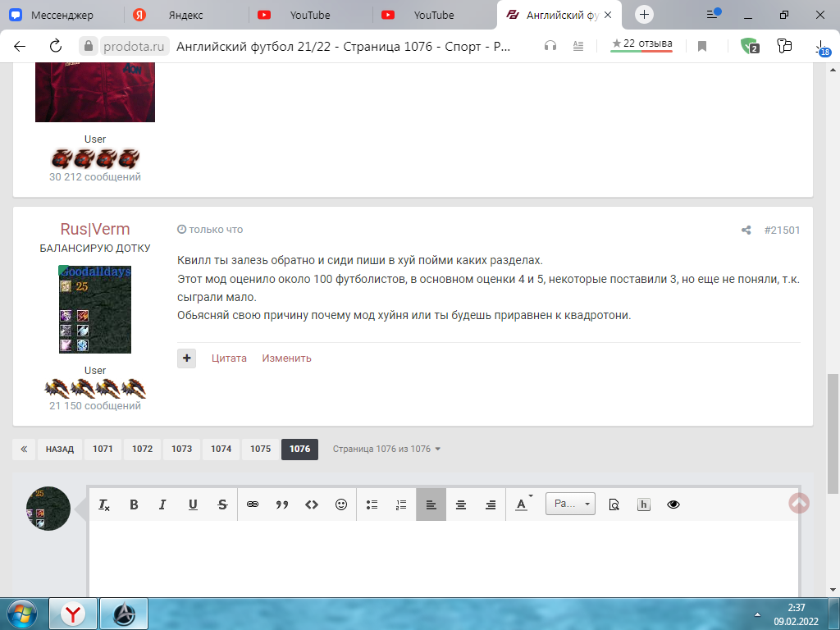The height and width of the screenshot is (630, 840).
Task: Toggle strikethrough text formatting
Action: [x=222, y=505]
